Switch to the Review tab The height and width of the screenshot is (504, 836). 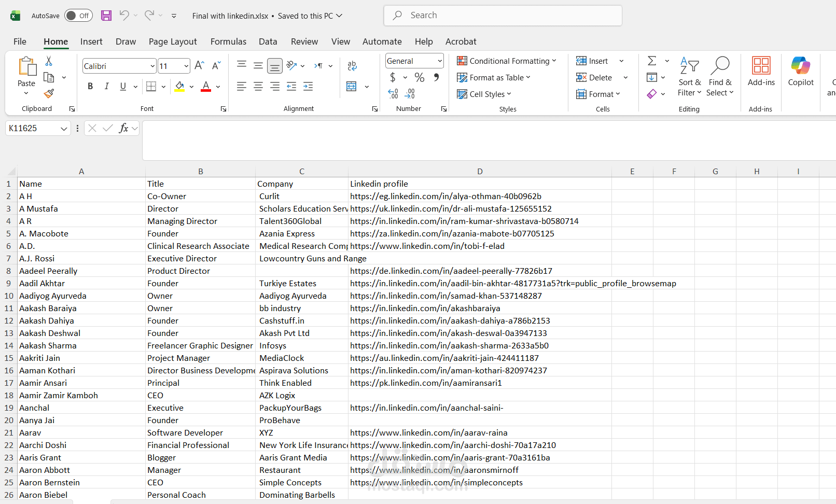point(304,41)
